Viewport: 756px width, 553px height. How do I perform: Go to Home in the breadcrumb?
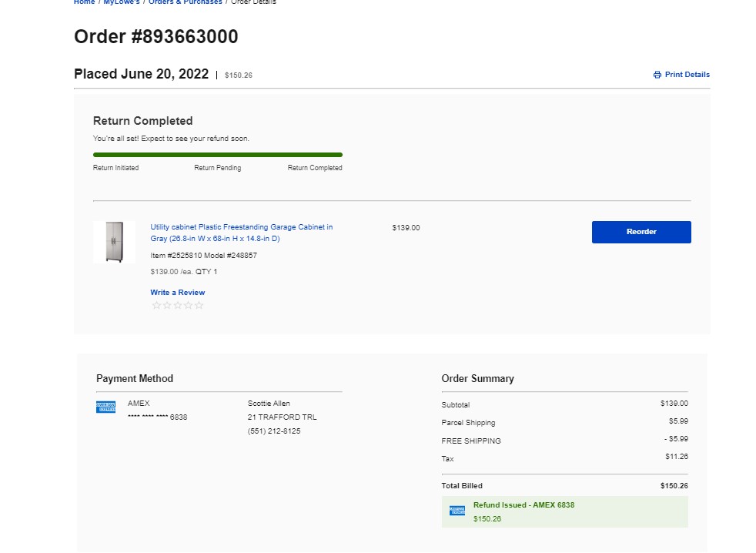click(85, 2)
